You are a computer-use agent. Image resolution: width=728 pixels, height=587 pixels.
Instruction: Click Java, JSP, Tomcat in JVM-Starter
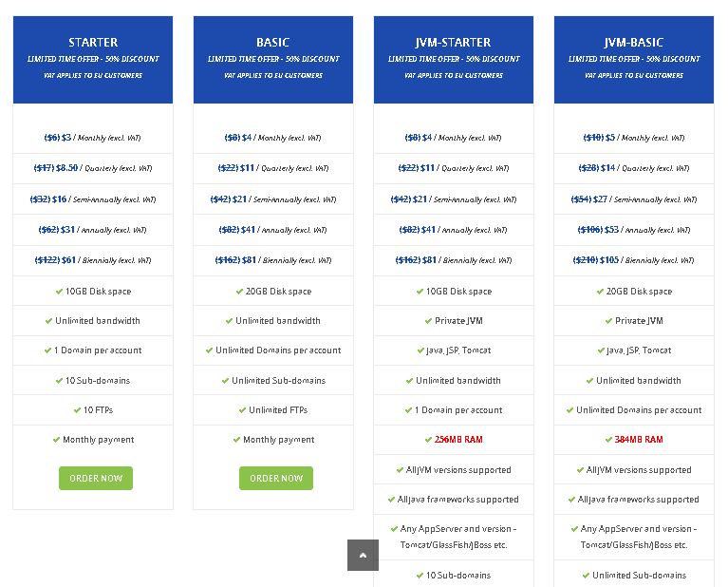click(x=458, y=350)
